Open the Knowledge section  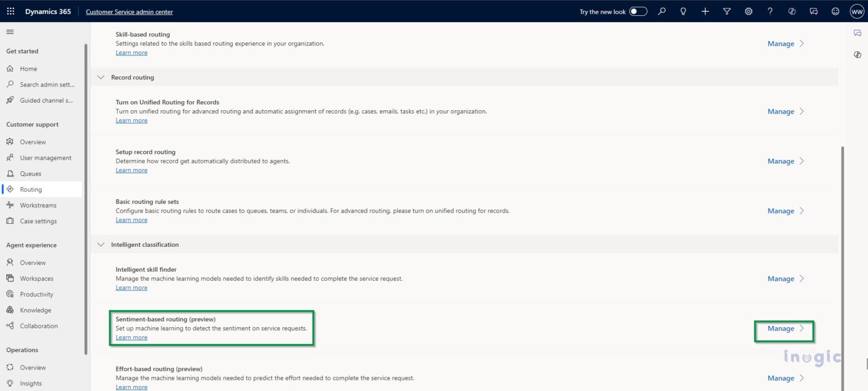[x=36, y=310]
